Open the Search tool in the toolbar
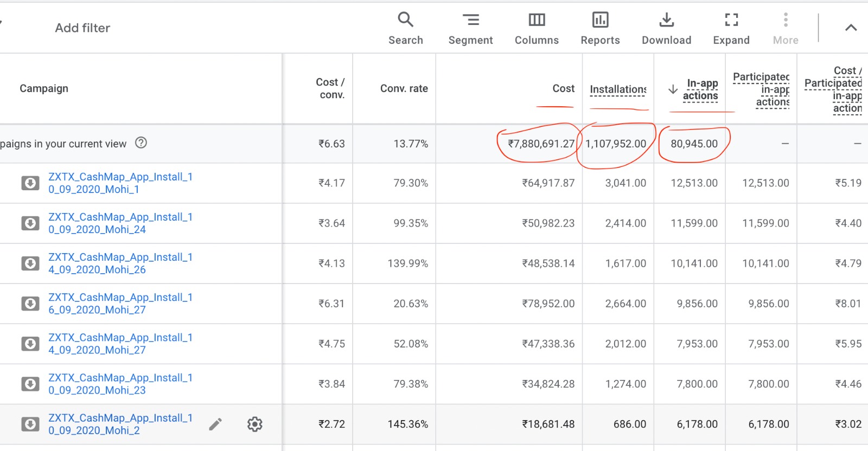Viewport: 868px width, 451px height. [x=406, y=28]
